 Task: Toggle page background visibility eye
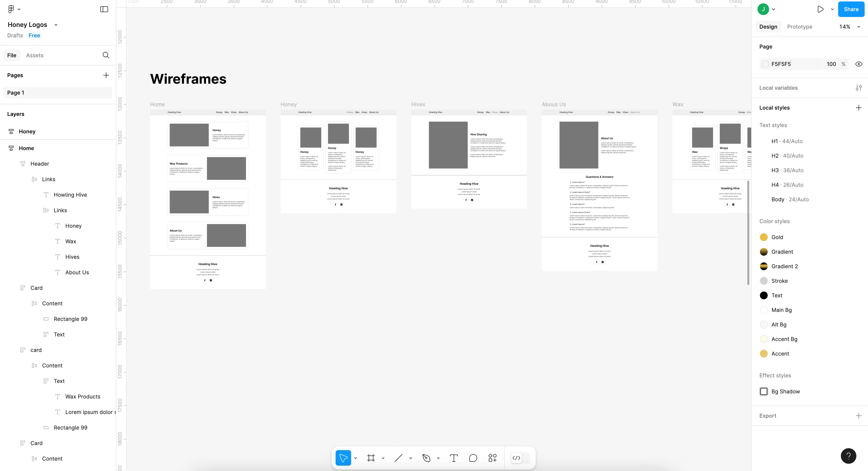click(x=859, y=64)
